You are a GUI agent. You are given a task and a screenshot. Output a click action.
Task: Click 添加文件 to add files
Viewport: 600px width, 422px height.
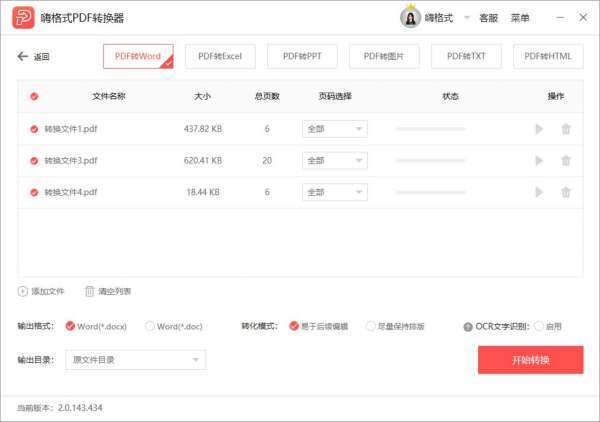pyautogui.click(x=41, y=291)
